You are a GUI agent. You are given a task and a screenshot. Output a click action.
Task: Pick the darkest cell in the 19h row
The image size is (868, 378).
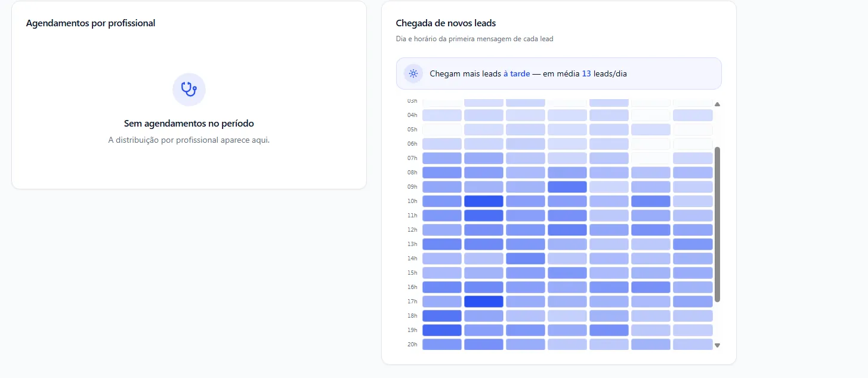442,330
